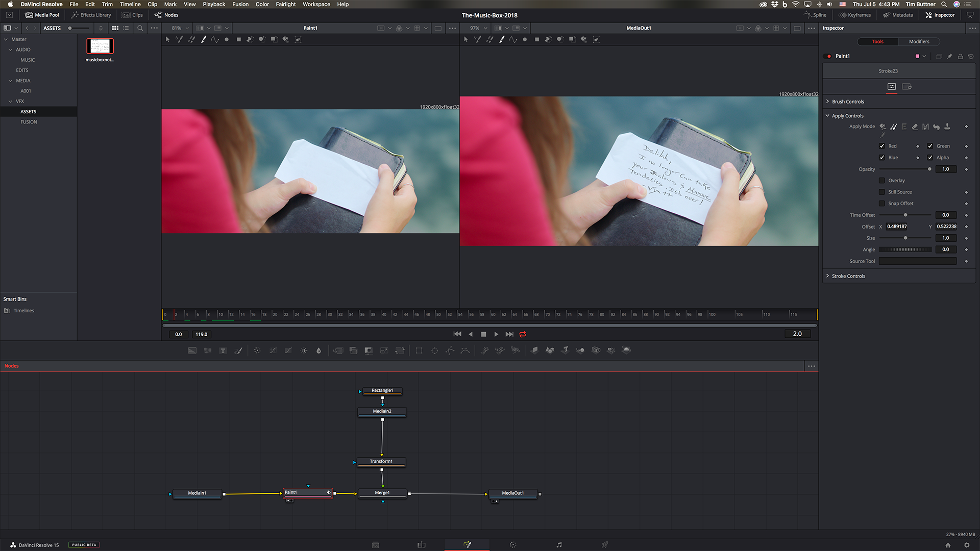980x551 pixels.
Task: Choose the Stamp apply mode icon
Action: 947,127
